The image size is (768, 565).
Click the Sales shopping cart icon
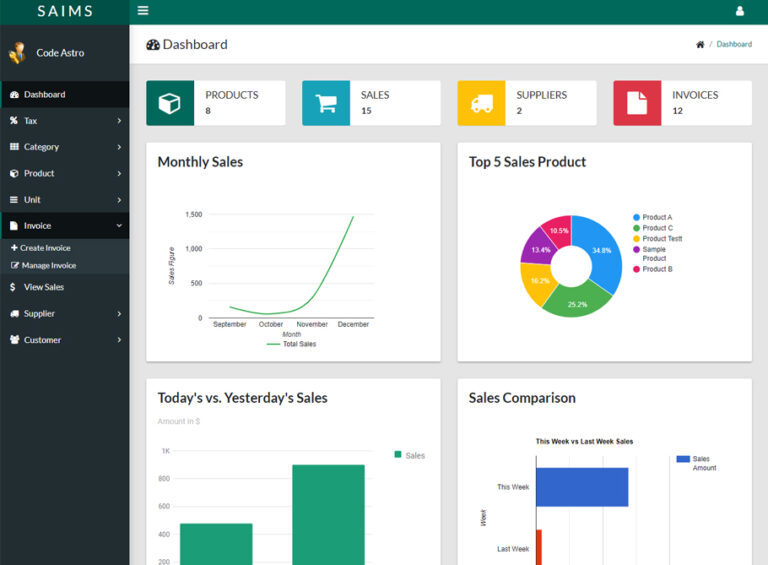326,103
